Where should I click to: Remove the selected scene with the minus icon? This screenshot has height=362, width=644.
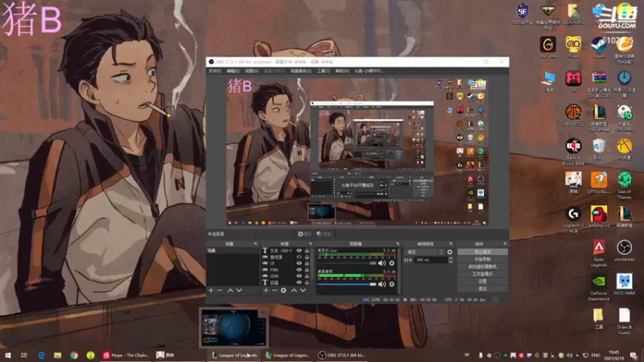(x=220, y=290)
